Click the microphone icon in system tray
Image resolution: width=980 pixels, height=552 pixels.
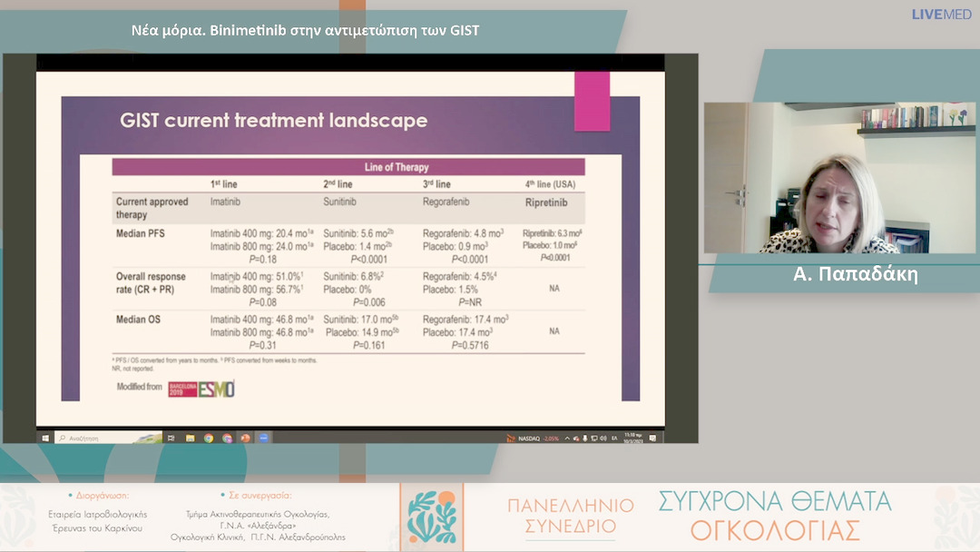coord(584,439)
